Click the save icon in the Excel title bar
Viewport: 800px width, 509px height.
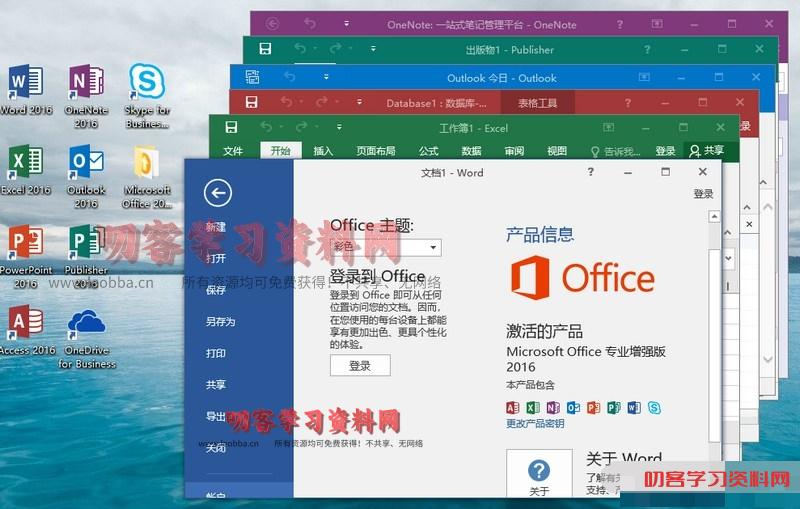point(231,127)
